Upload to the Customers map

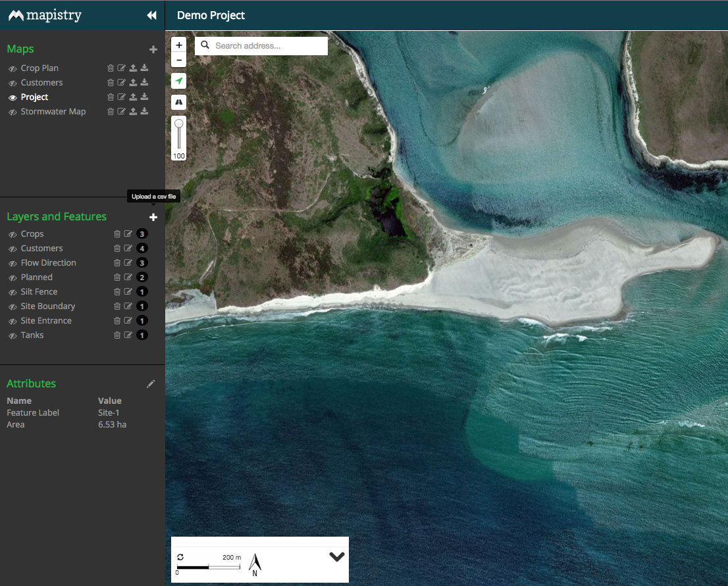click(133, 83)
